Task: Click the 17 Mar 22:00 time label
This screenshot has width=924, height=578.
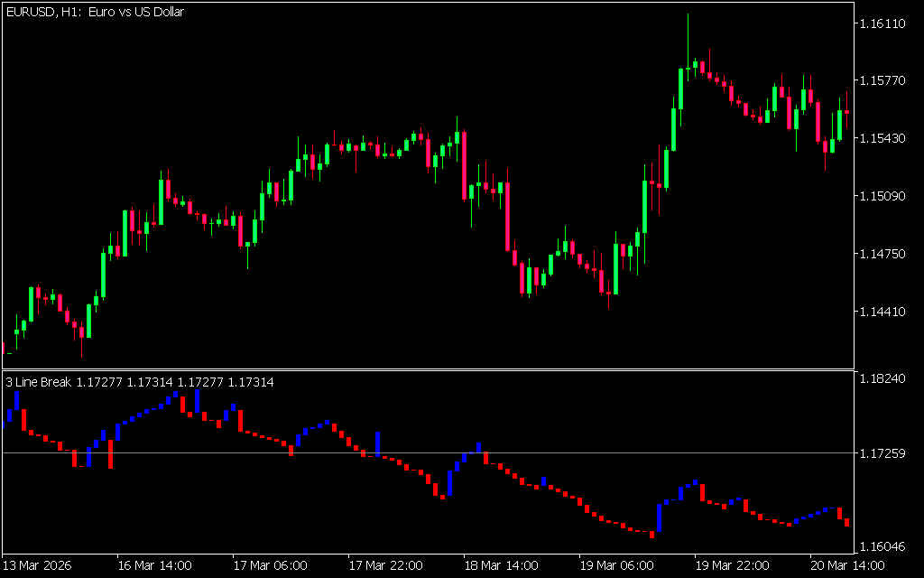Action: (x=385, y=565)
